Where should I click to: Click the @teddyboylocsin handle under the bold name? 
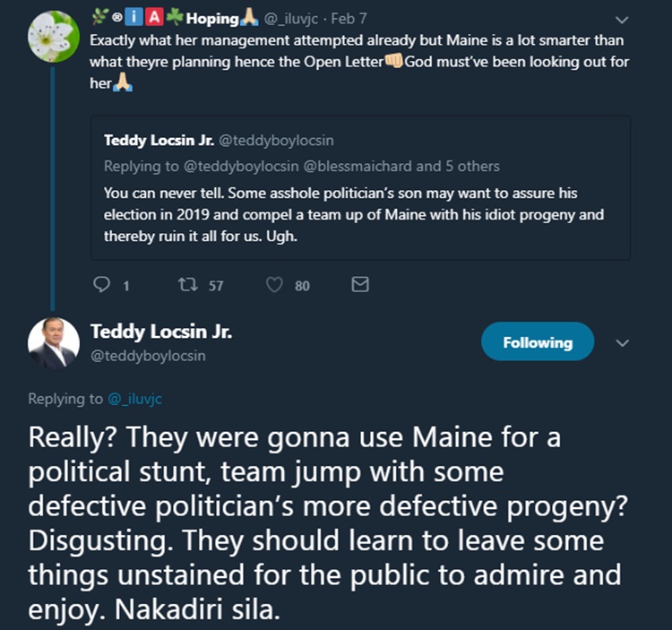[148, 356]
